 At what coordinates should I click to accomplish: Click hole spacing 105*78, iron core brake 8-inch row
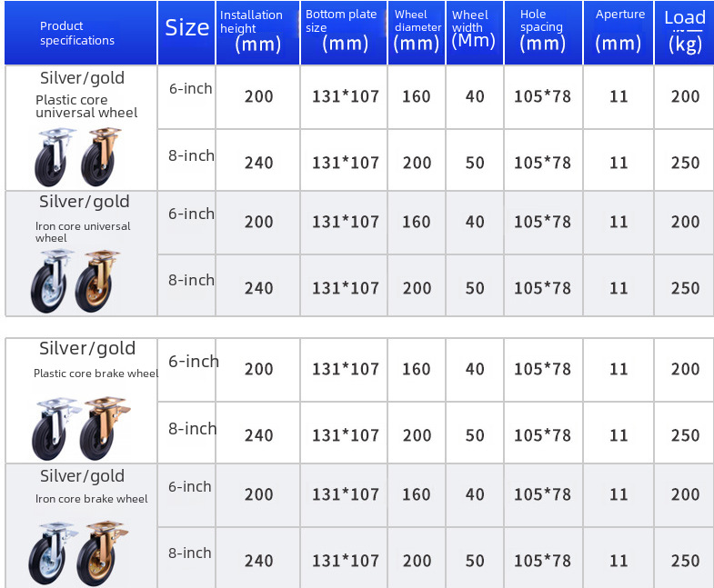coord(542,561)
